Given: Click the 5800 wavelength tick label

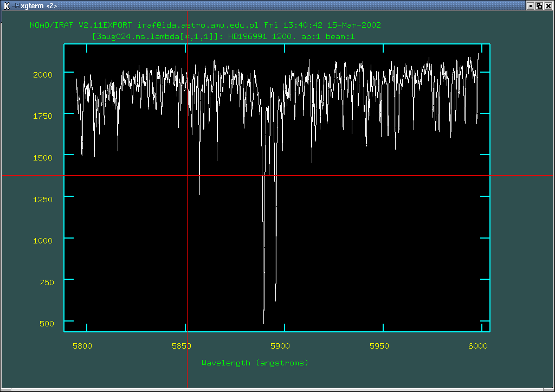Looking at the screenshot, I should [82, 346].
